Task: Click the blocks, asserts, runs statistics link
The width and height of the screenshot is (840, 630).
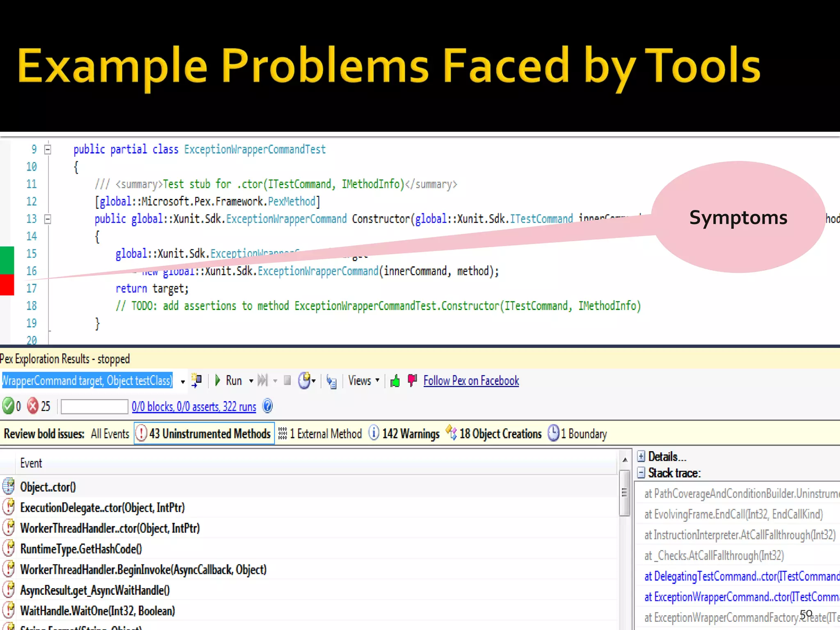Action: (x=194, y=406)
